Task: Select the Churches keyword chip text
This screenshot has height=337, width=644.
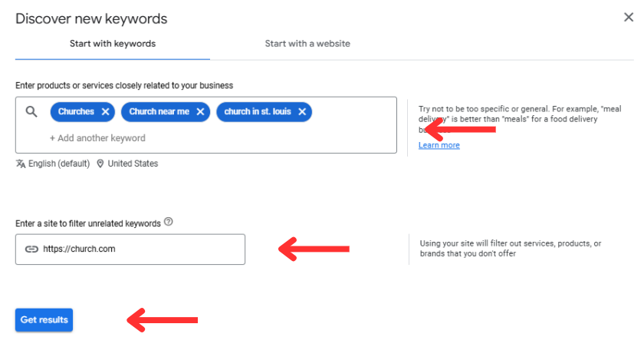Action: pyautogui.click(x=76, y=112)
